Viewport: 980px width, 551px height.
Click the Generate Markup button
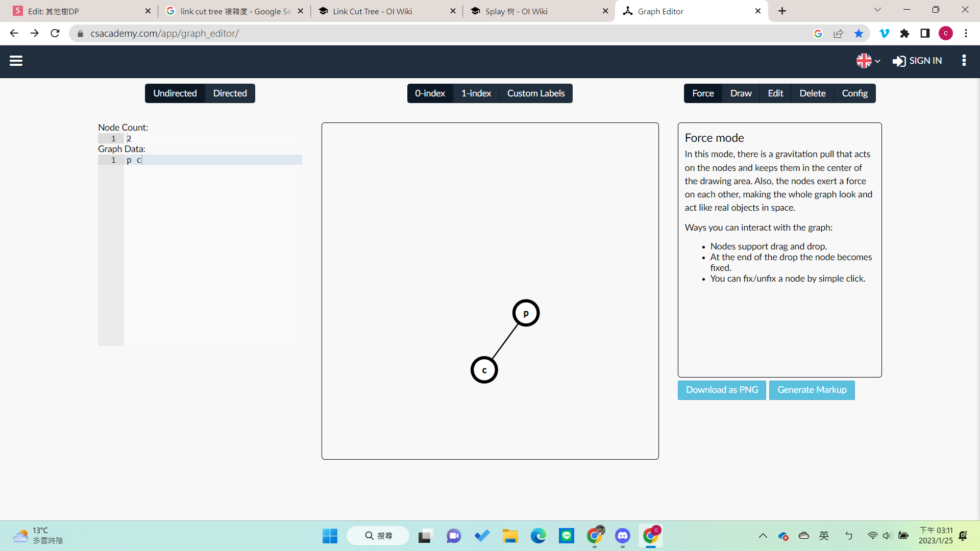[812, 390]
